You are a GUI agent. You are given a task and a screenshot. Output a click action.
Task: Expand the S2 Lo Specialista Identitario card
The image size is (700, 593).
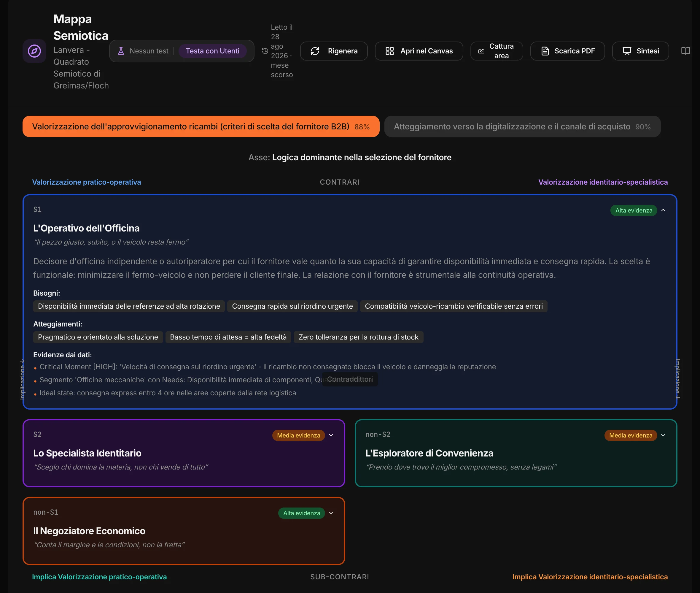click(331, 435)
